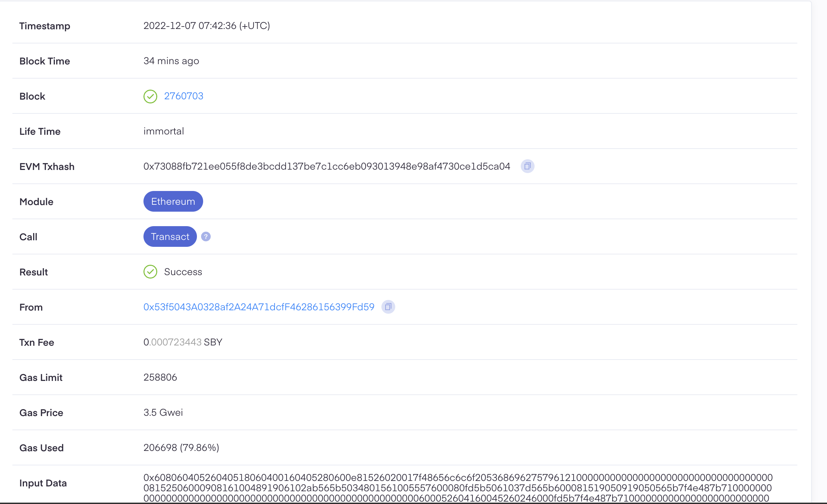Click the EVM Txhash hash text
The image size is (827, 504).
pyautogui.click(x=327, y=167)
